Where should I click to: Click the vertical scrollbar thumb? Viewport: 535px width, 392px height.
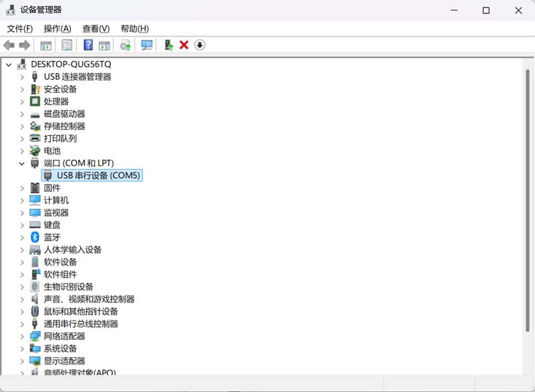pos(527,200)
